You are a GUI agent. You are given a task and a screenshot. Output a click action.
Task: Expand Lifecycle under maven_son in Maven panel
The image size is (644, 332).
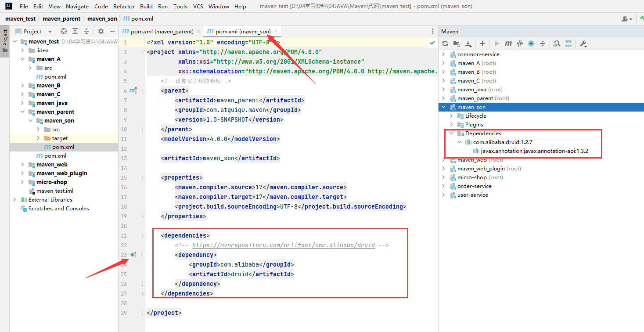451,116
